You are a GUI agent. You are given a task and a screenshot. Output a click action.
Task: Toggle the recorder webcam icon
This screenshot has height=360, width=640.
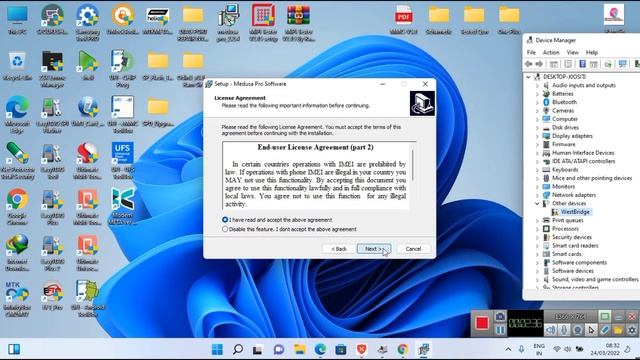[578, 329]
